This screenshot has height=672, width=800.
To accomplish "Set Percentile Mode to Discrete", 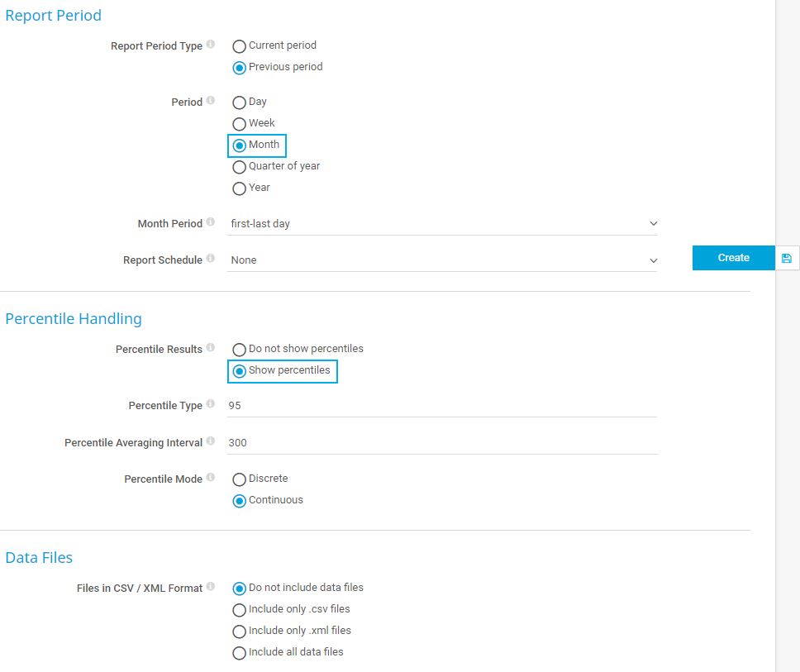I will pos(240,479).
